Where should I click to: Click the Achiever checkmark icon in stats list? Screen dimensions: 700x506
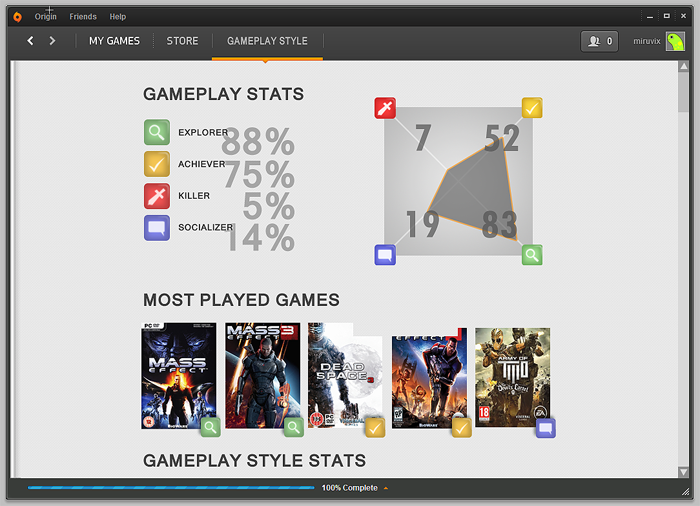click(157, 164)
